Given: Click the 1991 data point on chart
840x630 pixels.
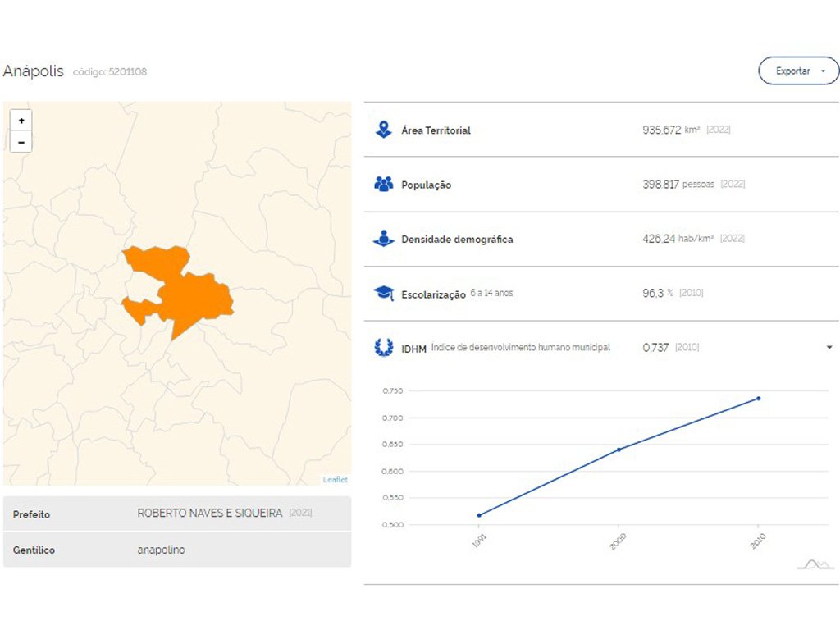Looking at the screenshot, I should point(479,515).
